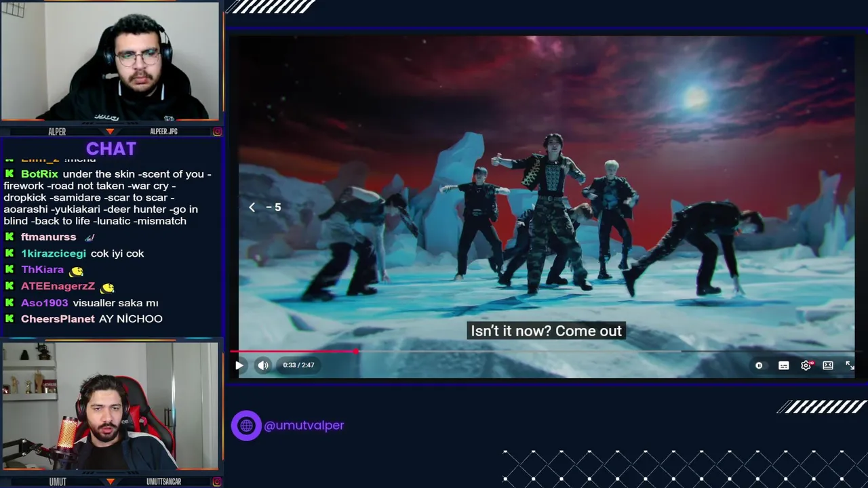Click the BotRix username in chat
Screen dimensions: 868x488
pos(39,174)
